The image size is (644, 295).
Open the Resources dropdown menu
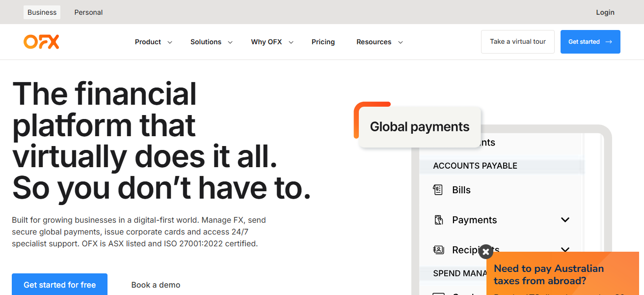[x=379, y=42]
